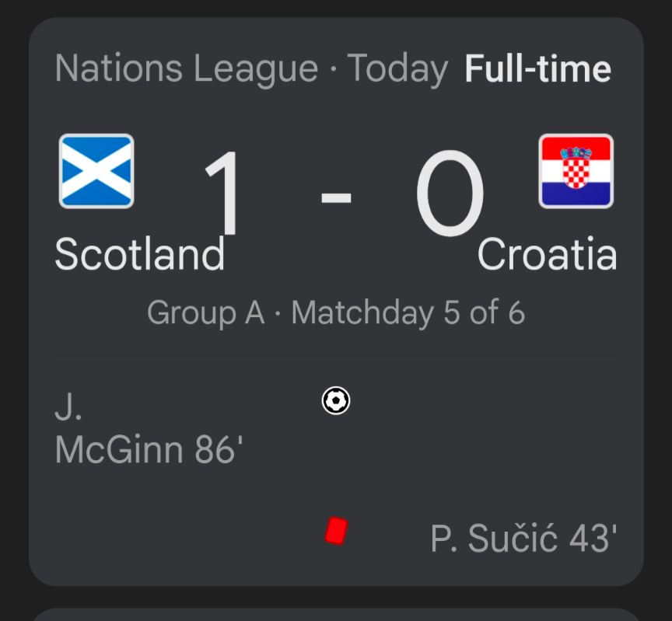Viewport: 672px width, 621px height.
Task: Click the red card icon
Action: coord(337,531)
